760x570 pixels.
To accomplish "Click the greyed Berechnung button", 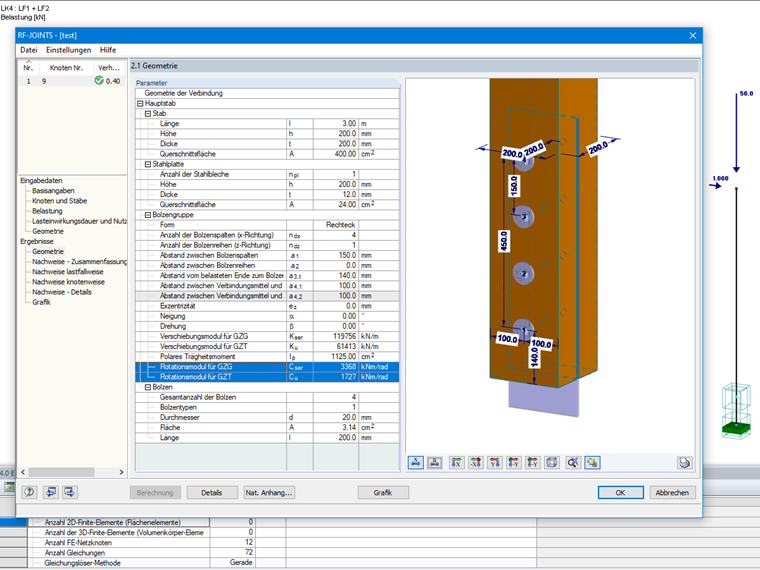I will click(x=155, y=492).
